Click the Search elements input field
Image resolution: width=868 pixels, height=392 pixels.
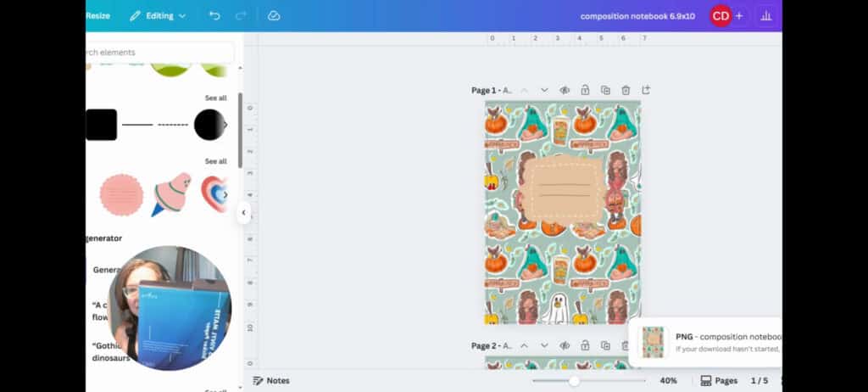tap(161, 53)
